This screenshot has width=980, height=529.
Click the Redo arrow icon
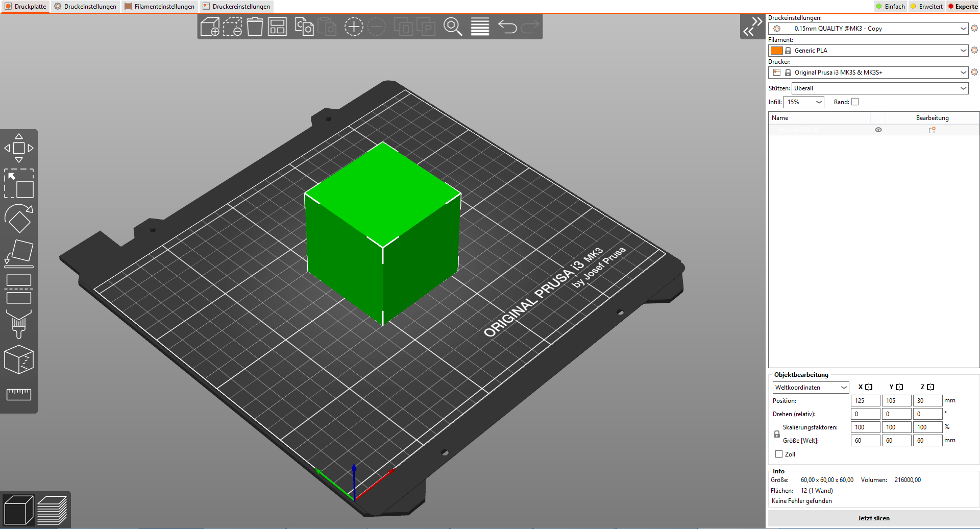point(530,27)
